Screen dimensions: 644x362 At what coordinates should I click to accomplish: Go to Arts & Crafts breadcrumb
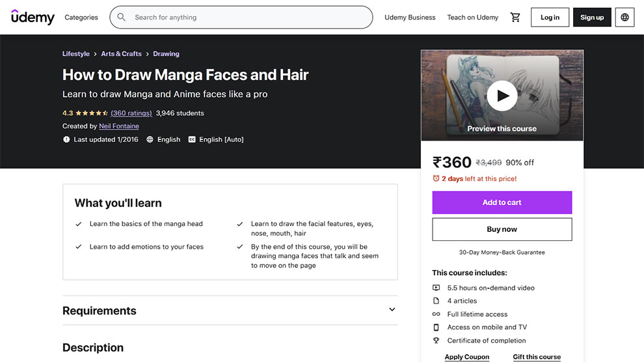pos(121,54)
